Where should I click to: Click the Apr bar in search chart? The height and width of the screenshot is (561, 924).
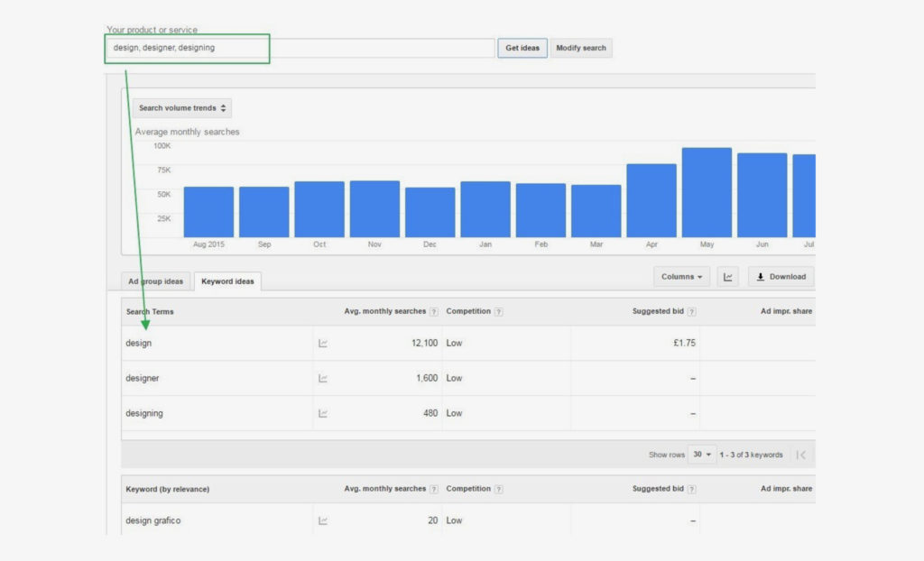click(651, 201)
